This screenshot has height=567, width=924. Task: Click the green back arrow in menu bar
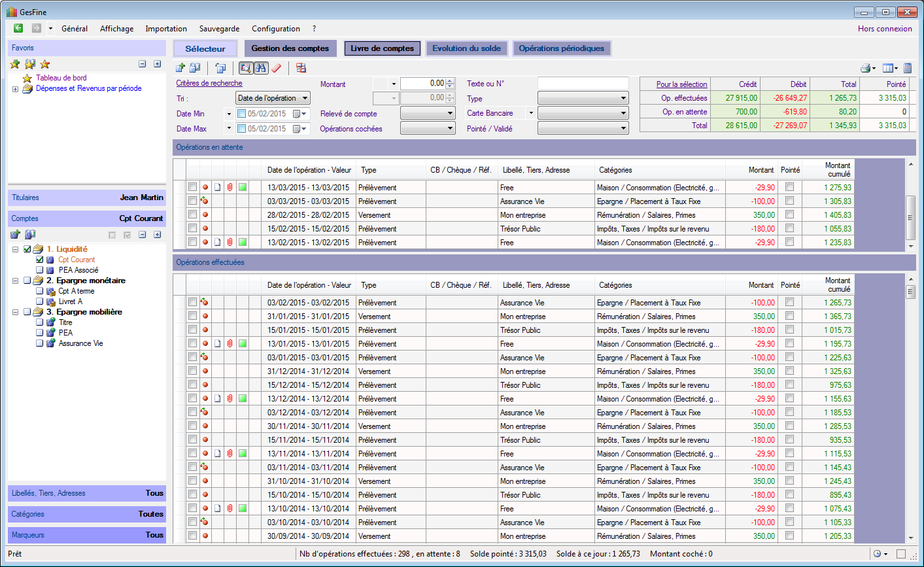coord(18,28)
